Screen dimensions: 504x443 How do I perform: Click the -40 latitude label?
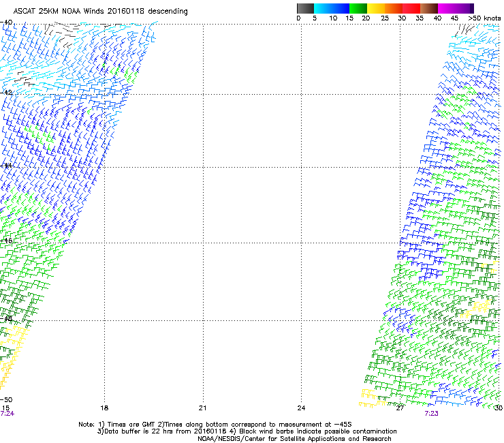(x=6, y=22)
